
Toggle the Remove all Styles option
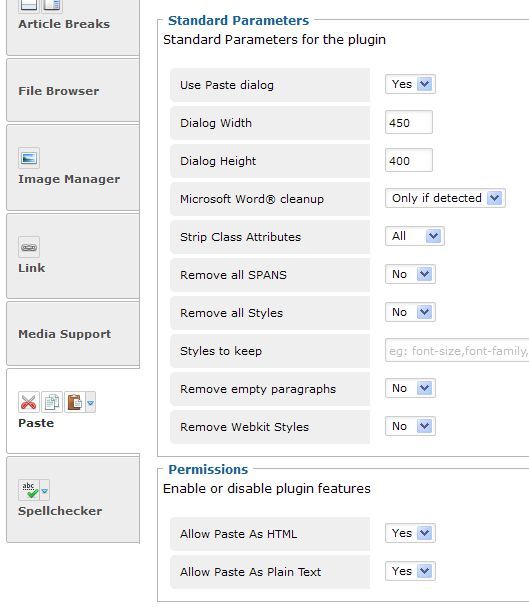pos(410,312)
